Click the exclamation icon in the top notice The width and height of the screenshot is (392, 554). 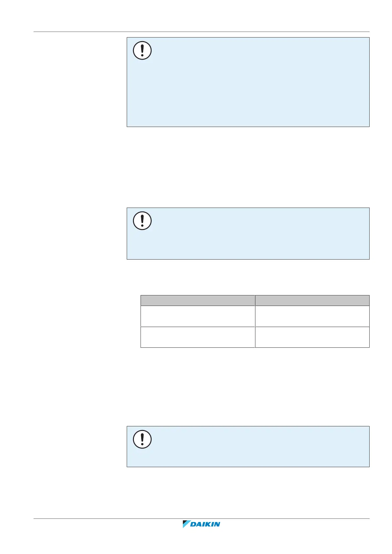point(142,50)
